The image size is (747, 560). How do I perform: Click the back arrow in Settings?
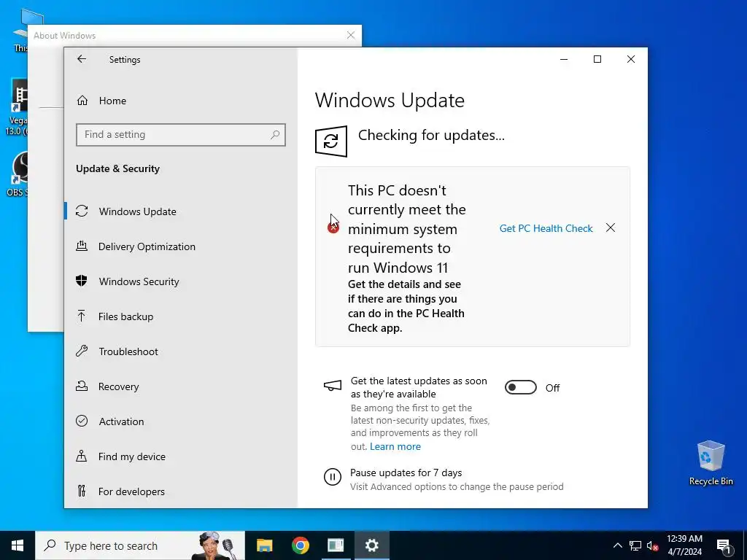[82, 59]
